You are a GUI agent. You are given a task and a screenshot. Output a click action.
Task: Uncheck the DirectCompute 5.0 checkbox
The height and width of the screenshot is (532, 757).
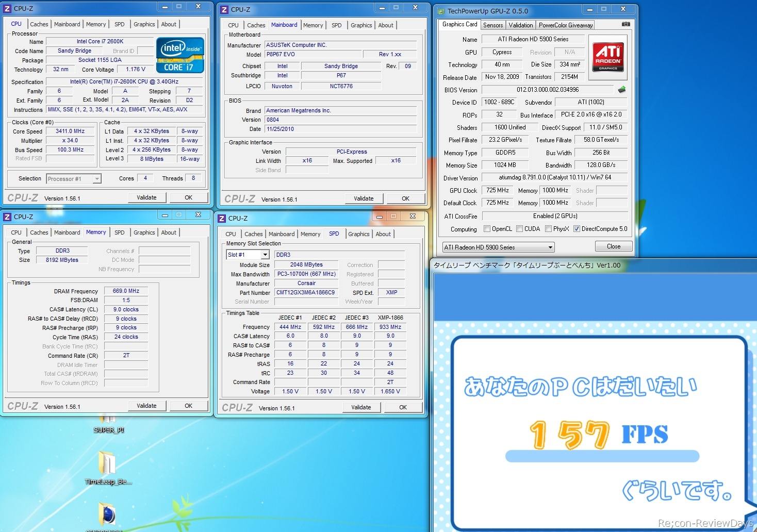pos(577,229)
